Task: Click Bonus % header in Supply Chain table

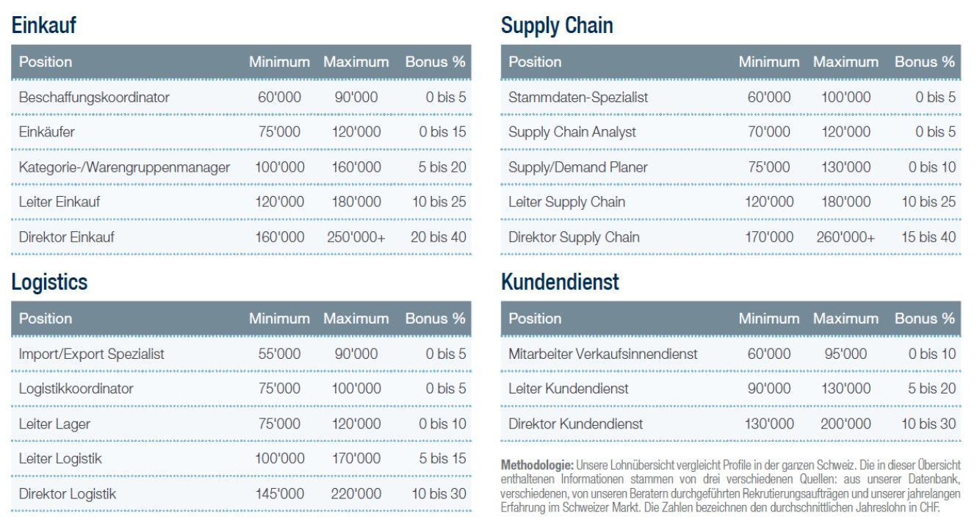Action: (925, 62)
